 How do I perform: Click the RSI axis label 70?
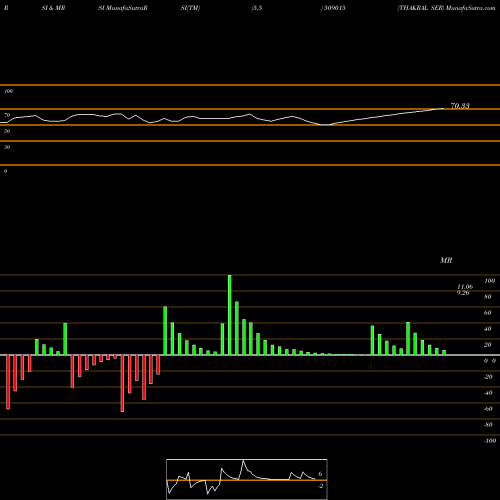click(x=7, y=115)
